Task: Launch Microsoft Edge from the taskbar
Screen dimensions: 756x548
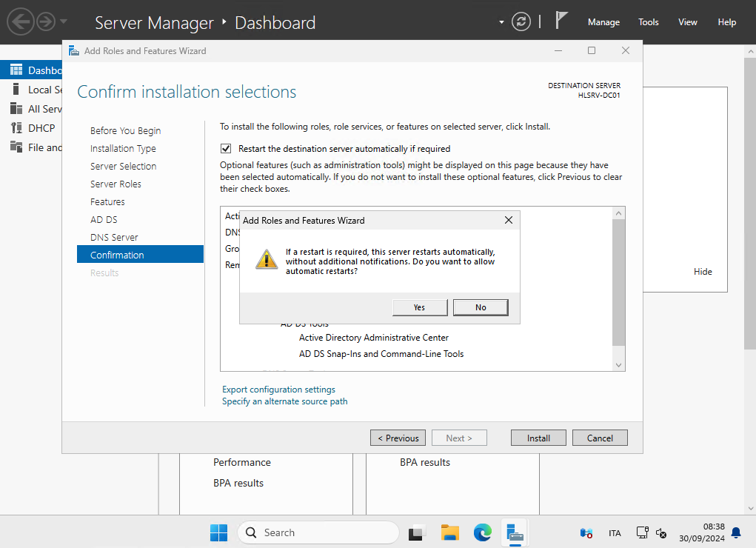Action: tap(483, 532)
